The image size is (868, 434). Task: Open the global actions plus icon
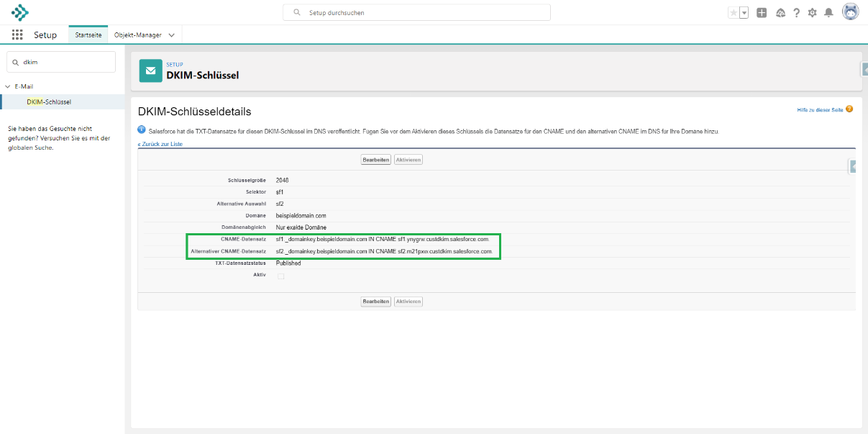[x=762, y=13]
